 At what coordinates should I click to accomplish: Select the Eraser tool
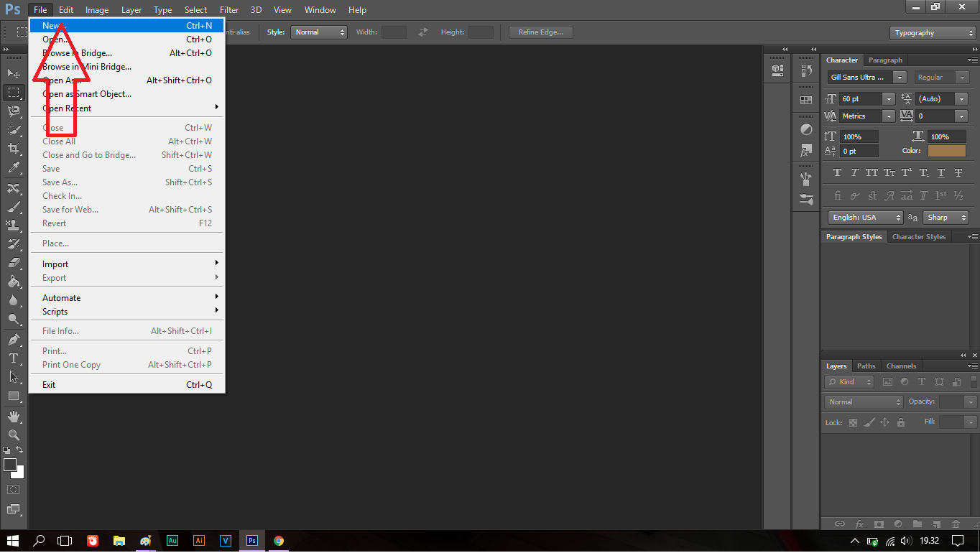point(14,263)
